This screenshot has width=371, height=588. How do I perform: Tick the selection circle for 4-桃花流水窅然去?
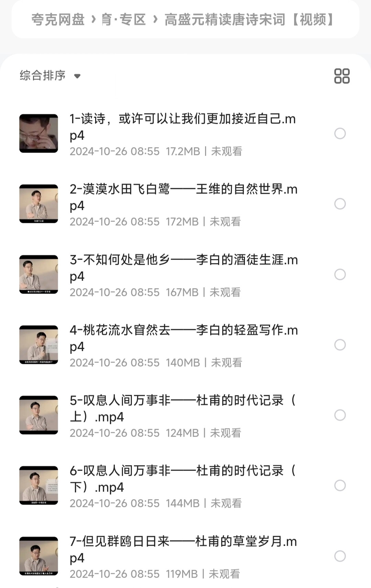[340, 345]
